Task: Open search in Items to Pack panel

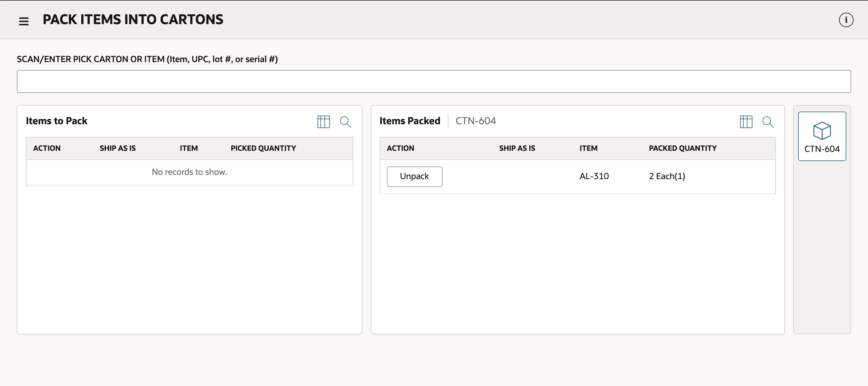Action: tap(345, 122)
